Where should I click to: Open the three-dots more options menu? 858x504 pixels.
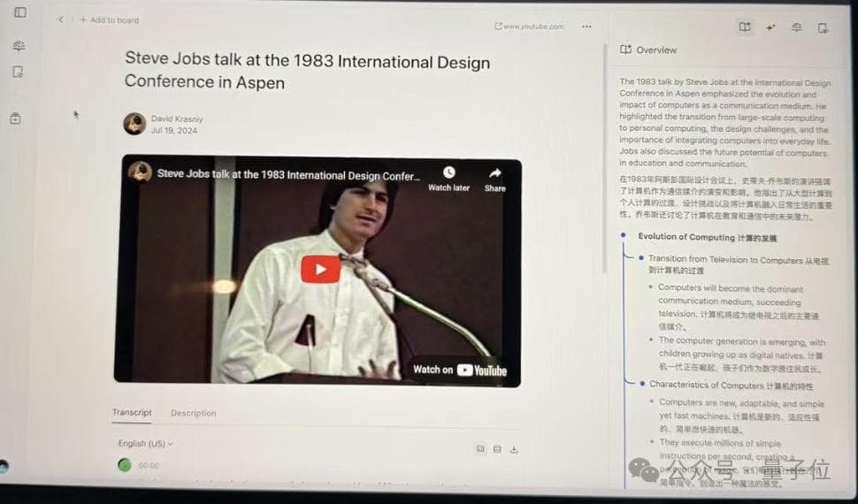pyautogui.click(x=586, y=27)
